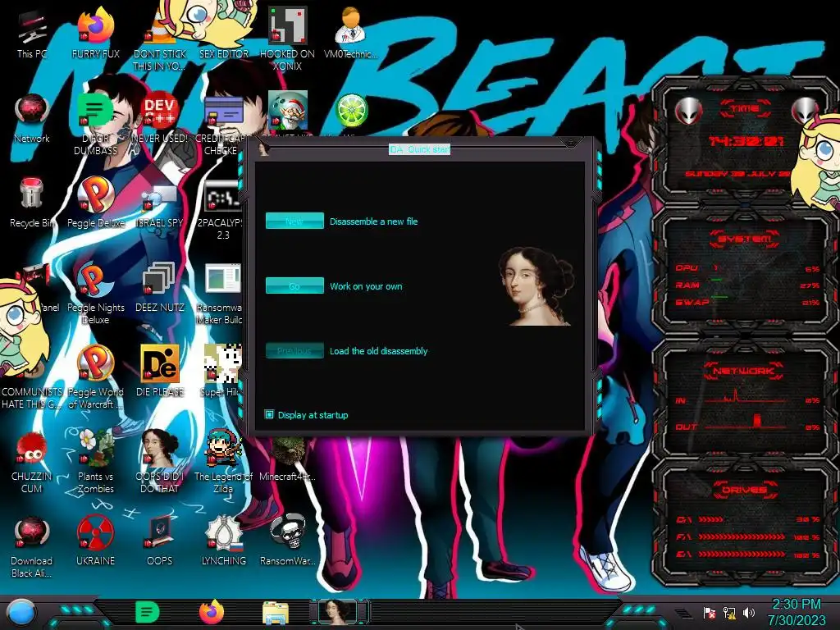Click the Start orb on the taskbar
Image resolution: width=840 pixels, height=630 pixels.
pos(22,612)
